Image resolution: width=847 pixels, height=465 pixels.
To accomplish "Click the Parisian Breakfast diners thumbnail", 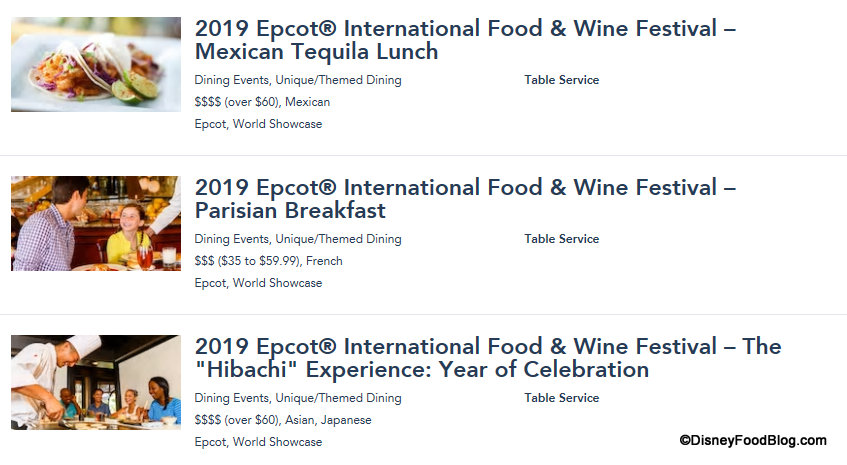I will pos(96,223).
